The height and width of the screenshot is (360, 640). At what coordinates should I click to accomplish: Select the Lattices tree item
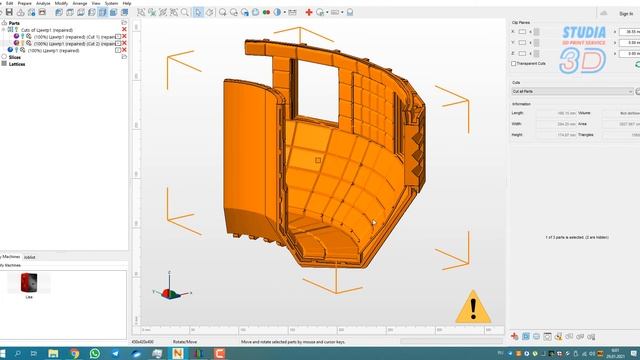pyautogui.click(x=17, y=64)
